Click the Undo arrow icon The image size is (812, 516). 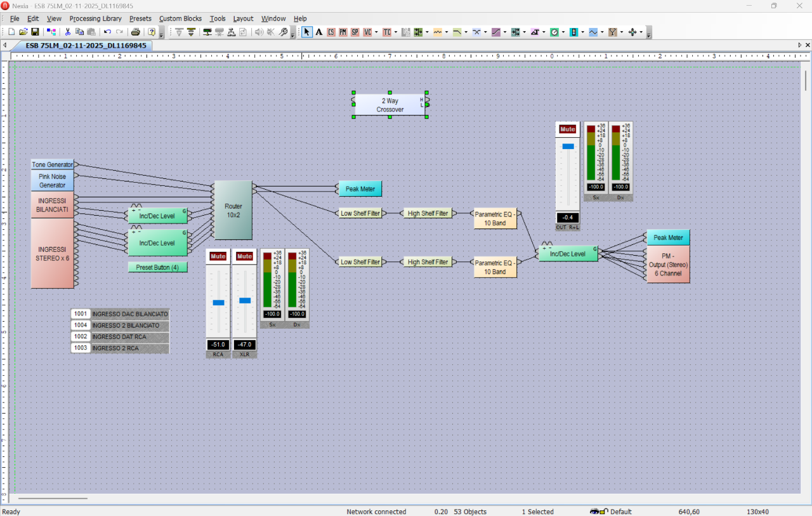(x=107, y=32)
